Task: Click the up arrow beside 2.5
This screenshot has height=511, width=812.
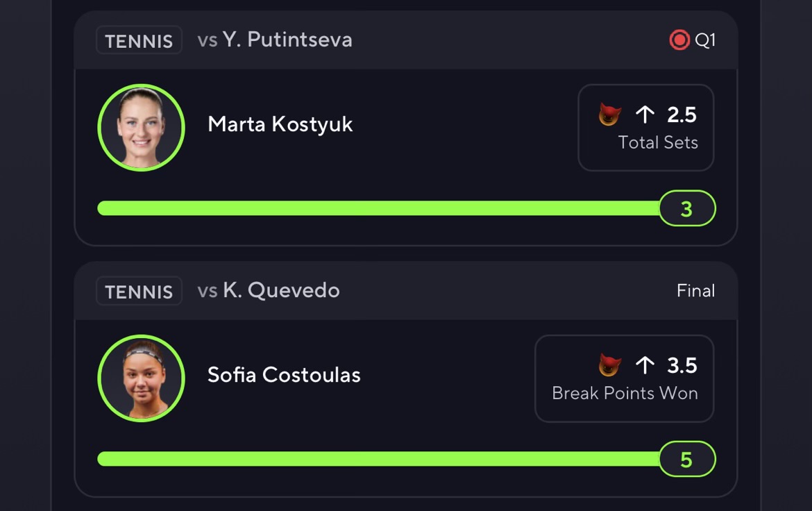Action: coord(645,115)
